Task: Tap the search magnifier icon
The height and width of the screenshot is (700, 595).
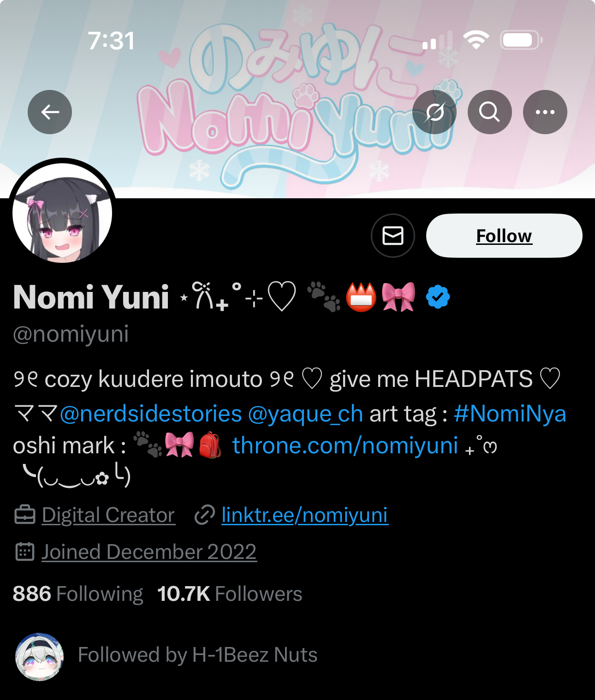Action: pyautogui.click(x=490, y=112)
